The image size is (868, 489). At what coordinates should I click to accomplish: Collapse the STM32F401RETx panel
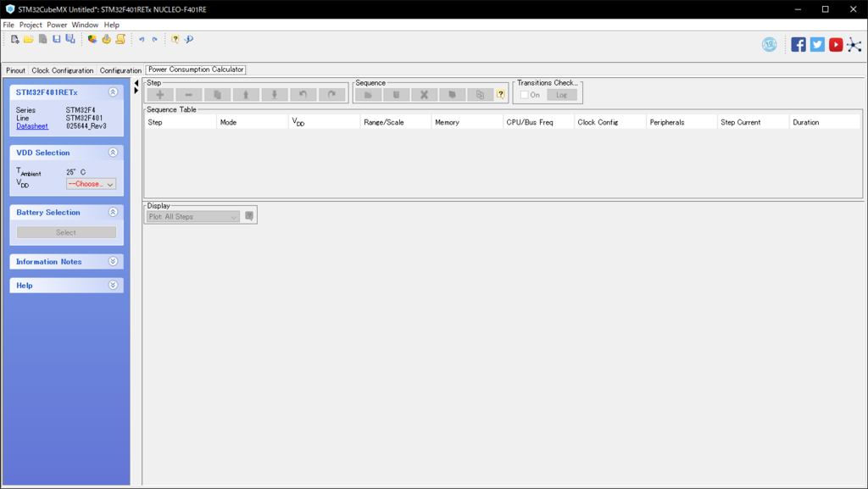pyautogui.click(x=113, y=92)
